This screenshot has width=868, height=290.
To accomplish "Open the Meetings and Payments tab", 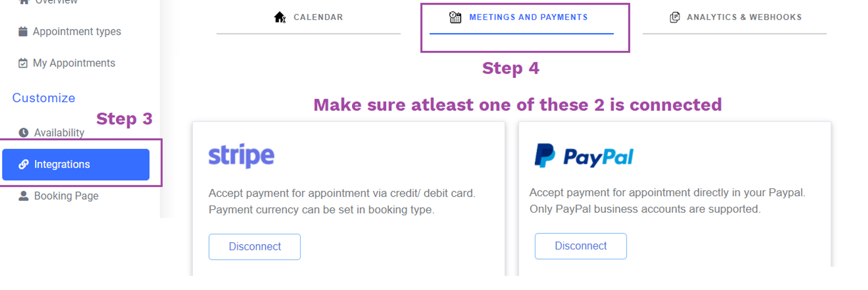I will point(522,17).
